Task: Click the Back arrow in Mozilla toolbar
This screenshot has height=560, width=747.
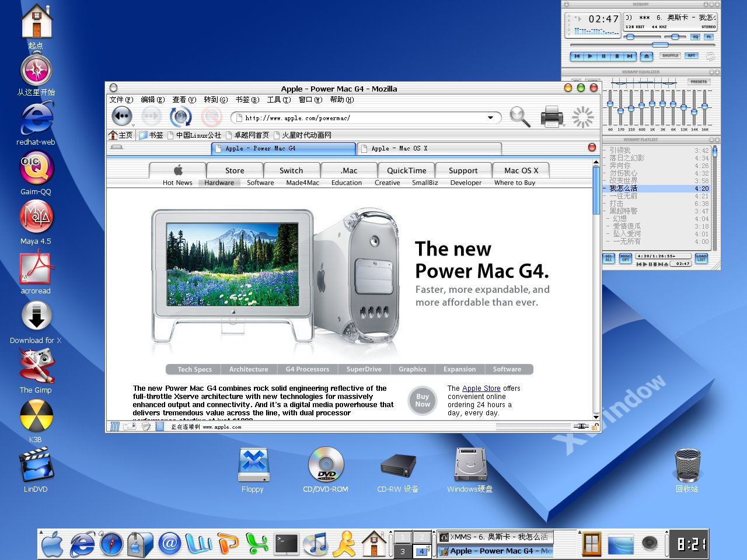Action: [122, 116]
